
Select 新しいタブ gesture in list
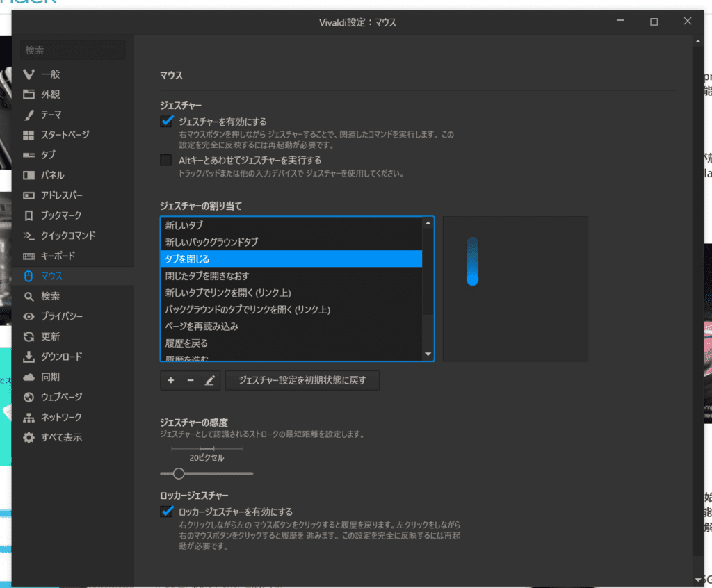(x=291, y=225)
